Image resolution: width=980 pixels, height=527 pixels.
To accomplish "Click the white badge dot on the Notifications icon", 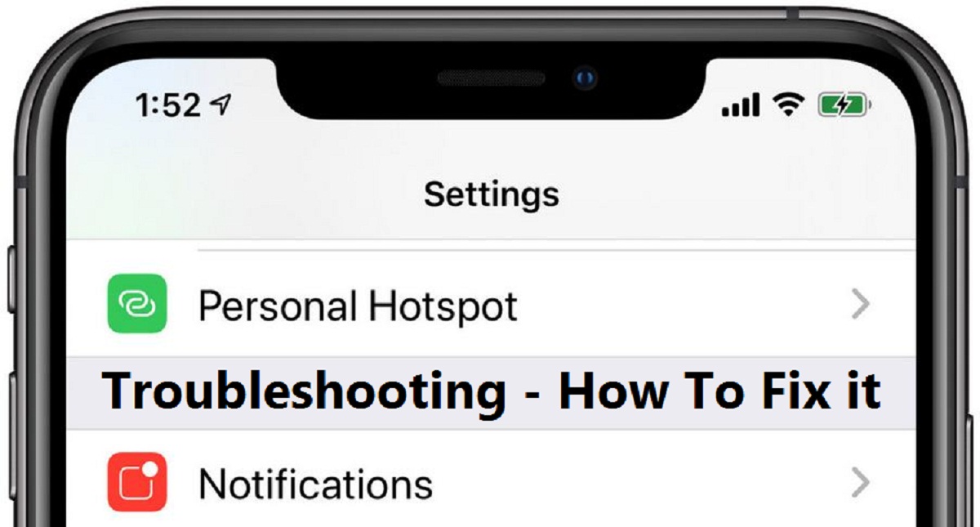I will 150,470.
